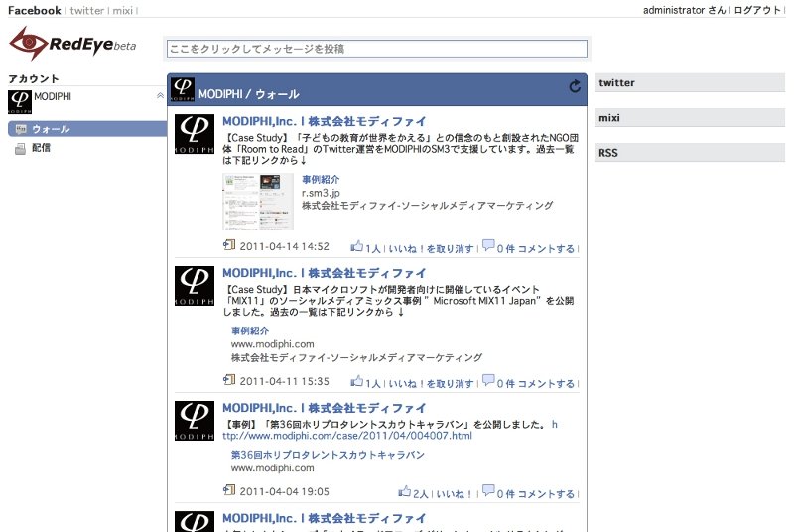The height and width of the screenshot is (532, 794).
Task: Click the 配信 delivery icon in sidebar
Action: (20, 148)
